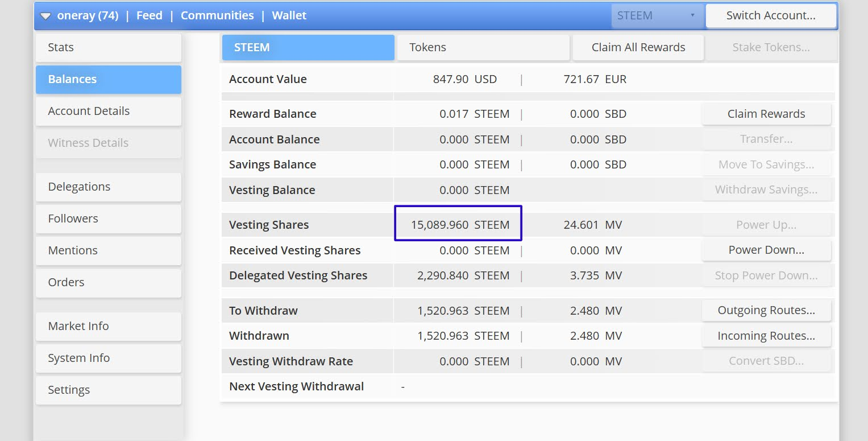The height and width of the screenshot is (441, 868).
Task: Claim Rewards for the reward balance
Action: [766, 114]
